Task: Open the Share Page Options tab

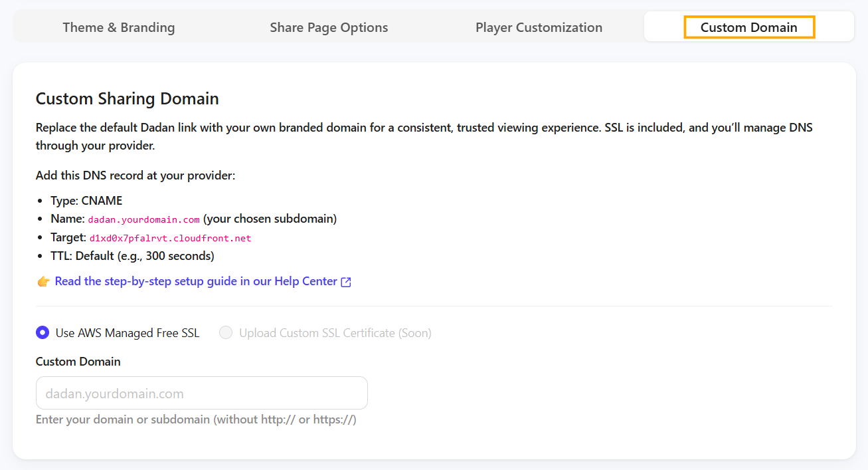Action: pos(329,27)
